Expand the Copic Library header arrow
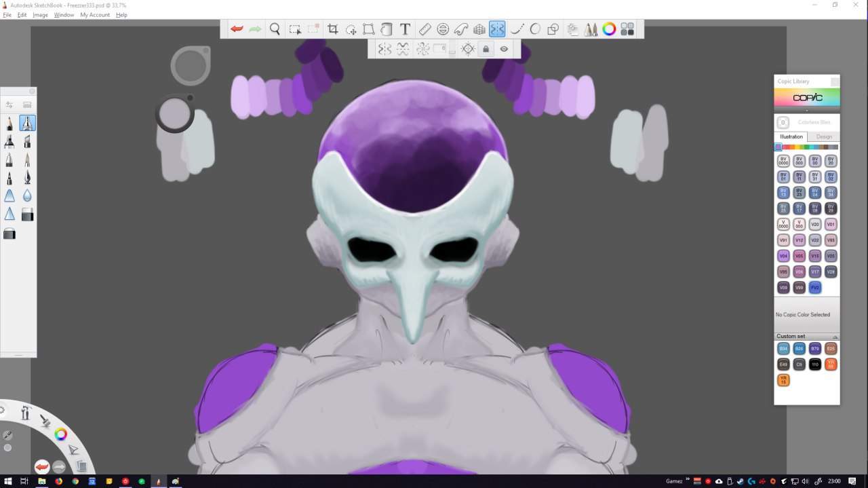This screenshot has height=488, width=868. pos(807,111)
